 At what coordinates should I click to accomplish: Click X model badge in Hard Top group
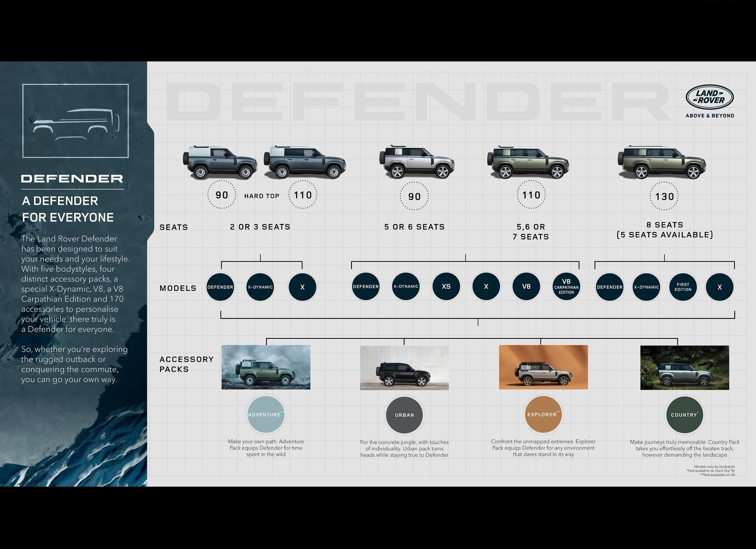tap(302, 287)
